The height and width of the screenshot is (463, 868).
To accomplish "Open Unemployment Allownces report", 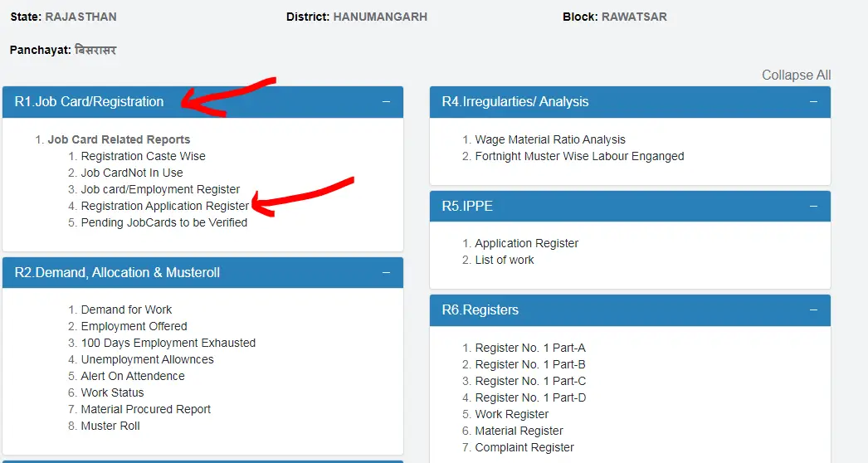I will point(147,359).
